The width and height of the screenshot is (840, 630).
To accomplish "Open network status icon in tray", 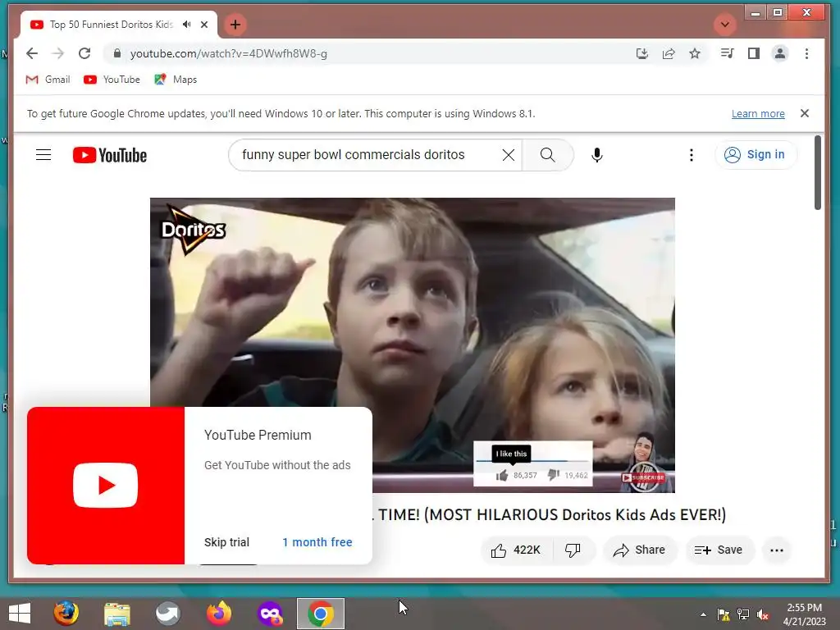I will (743, 614).
